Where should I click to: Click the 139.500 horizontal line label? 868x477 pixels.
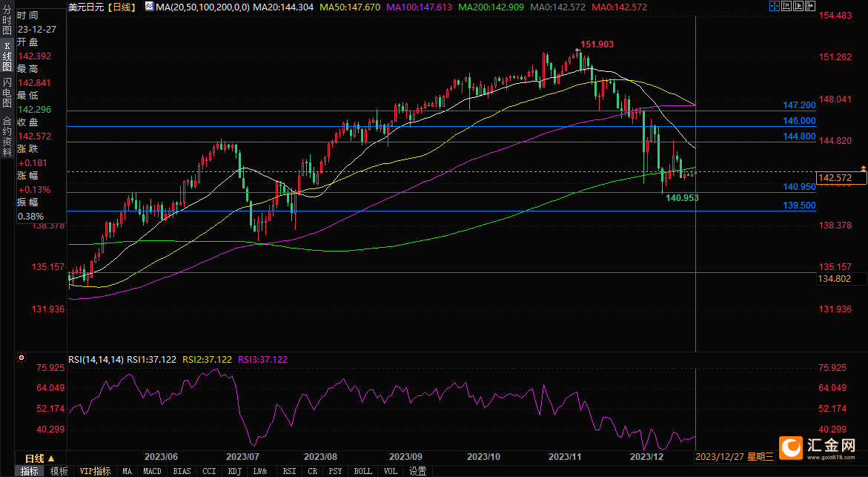[799, 205]
